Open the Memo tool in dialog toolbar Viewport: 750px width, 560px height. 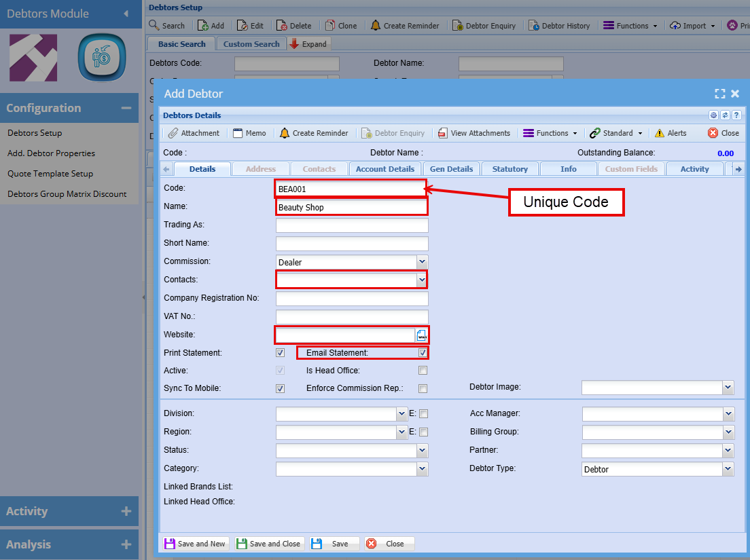238,133
